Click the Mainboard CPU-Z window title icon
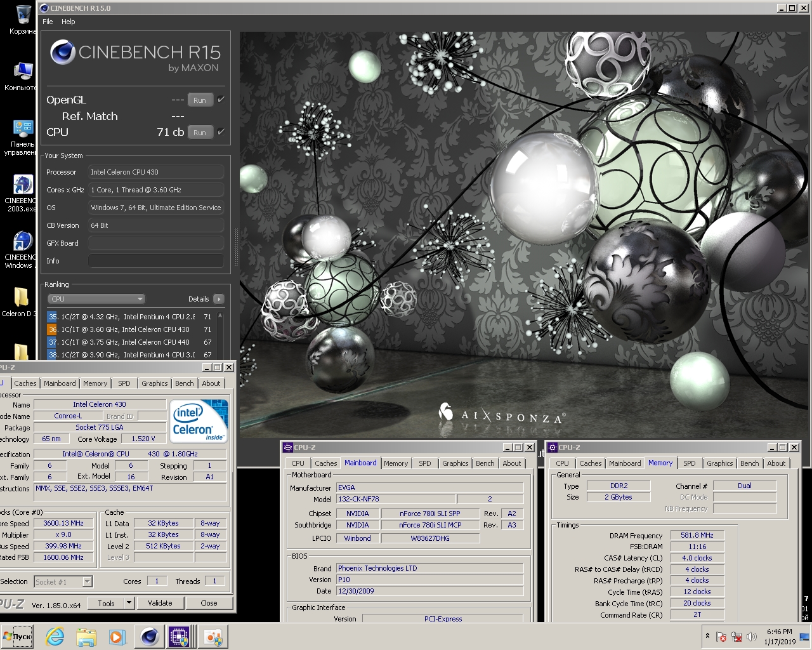Screen dimensions: 812x650 point(288,448)
